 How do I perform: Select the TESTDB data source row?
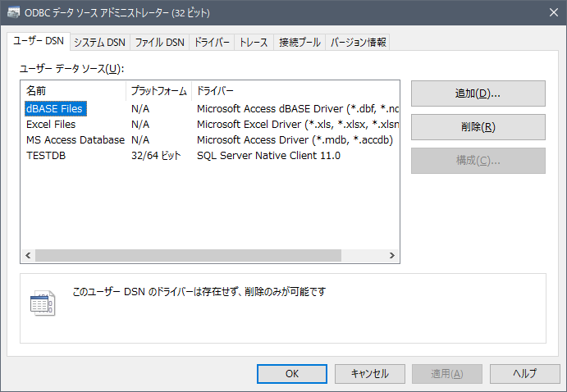pos(46,155)
